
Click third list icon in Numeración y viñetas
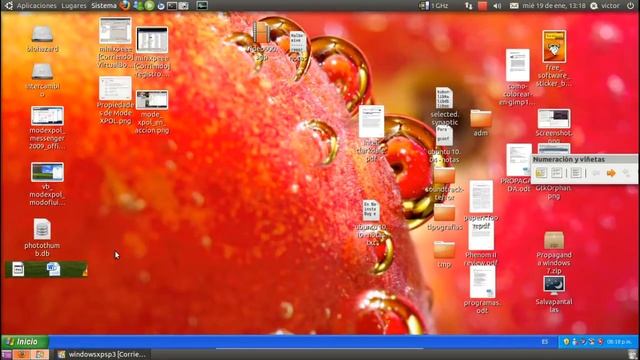576,173
